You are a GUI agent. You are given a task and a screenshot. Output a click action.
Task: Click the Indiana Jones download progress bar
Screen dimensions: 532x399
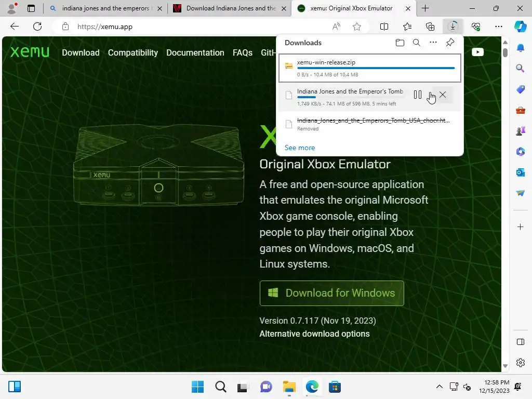point(350,97)
